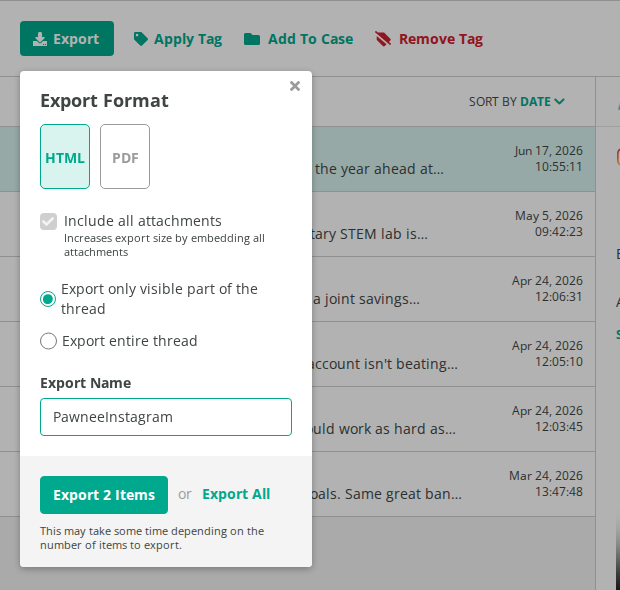
Task: Select HTML export format
Action: pyautogui.click(x=65, y=157)
